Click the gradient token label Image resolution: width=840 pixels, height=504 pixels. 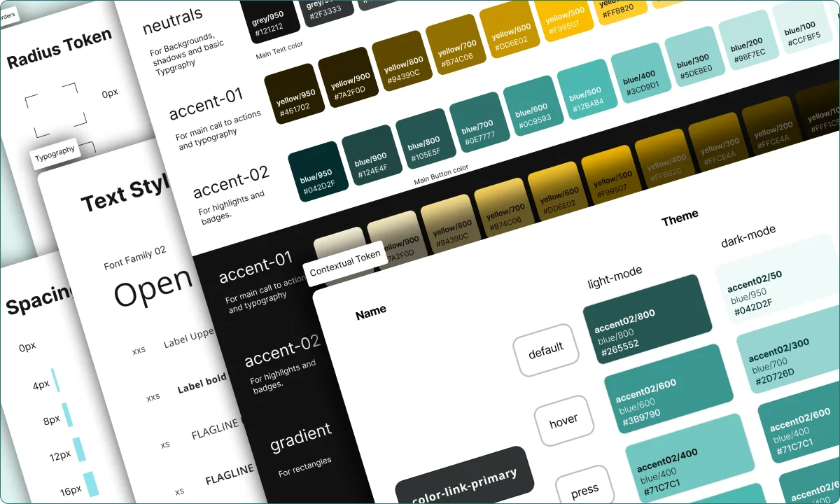pyautogui.click(x=302, y=433)
